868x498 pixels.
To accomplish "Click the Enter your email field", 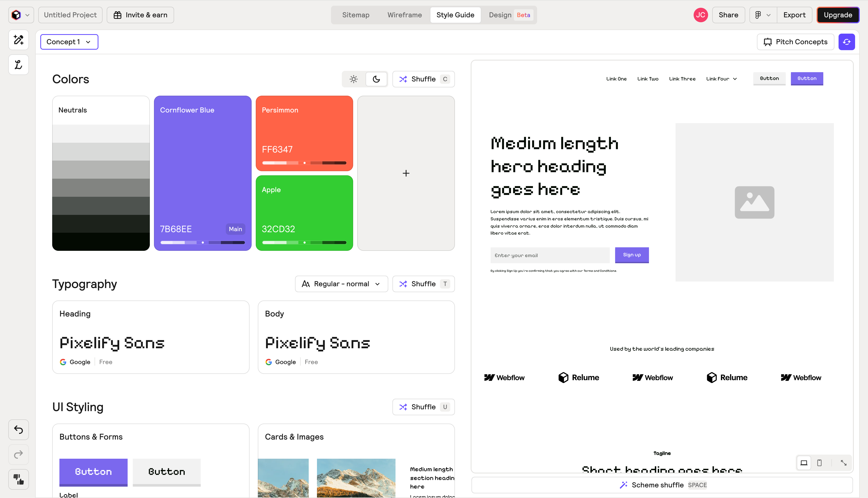I will coord(550,255).
